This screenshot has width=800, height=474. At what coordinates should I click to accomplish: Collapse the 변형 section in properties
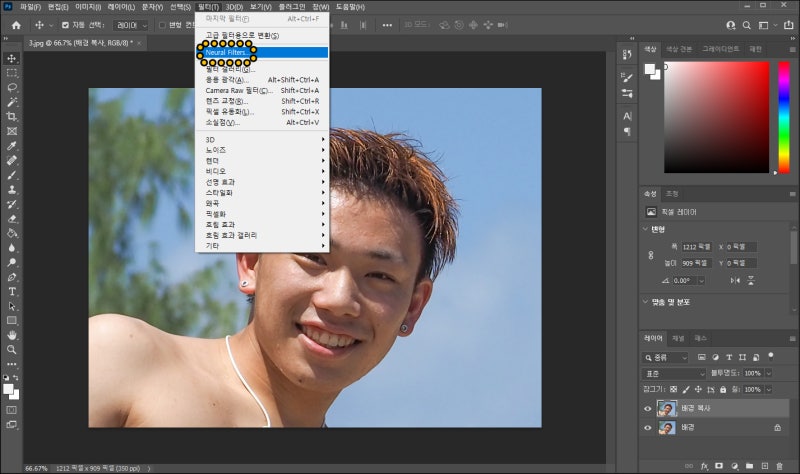(x=645, y=229)
